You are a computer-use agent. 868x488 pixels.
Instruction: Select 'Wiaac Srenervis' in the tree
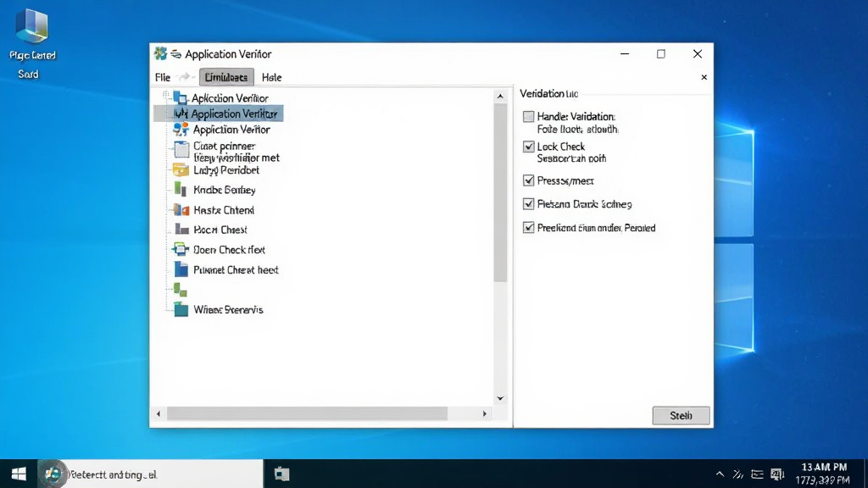[228, 310]
